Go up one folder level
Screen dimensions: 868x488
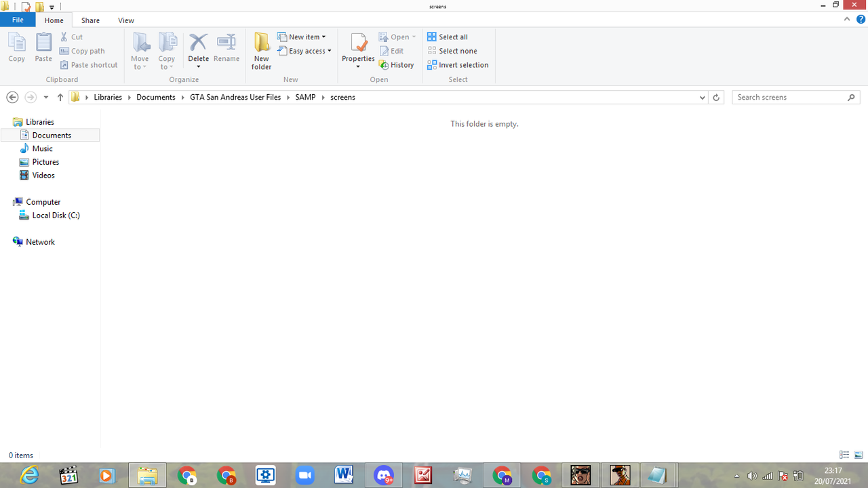coord(60,98)
